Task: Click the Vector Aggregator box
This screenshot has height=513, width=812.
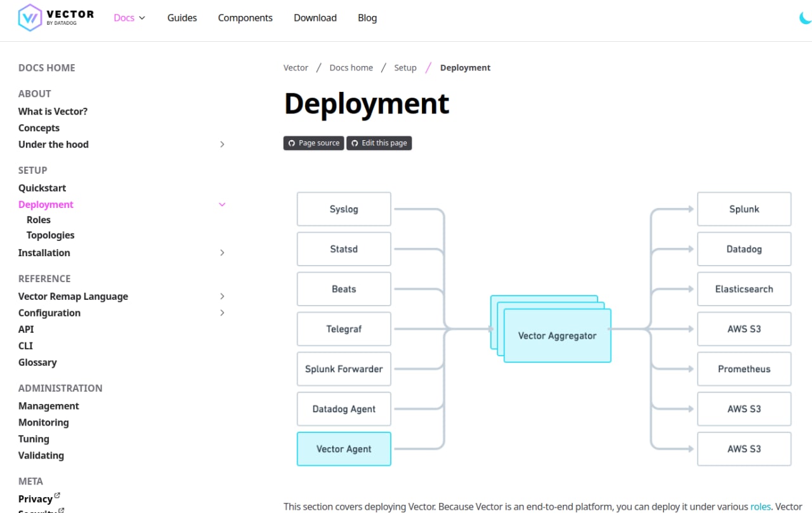Action: [557, 335]
